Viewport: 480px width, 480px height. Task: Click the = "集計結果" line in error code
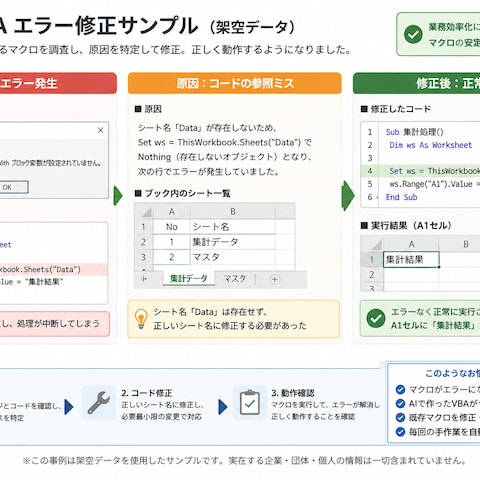pyautogui.click(x=32, y=282)
